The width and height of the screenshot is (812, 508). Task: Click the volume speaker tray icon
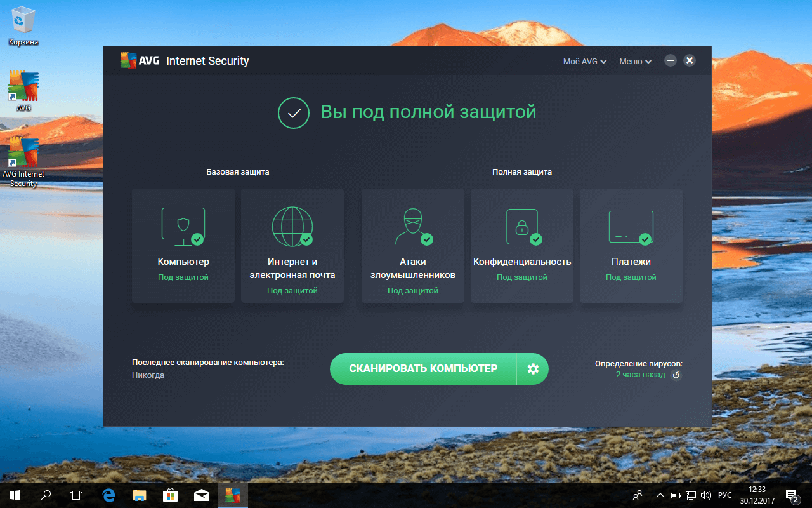[x=706, y=495]
